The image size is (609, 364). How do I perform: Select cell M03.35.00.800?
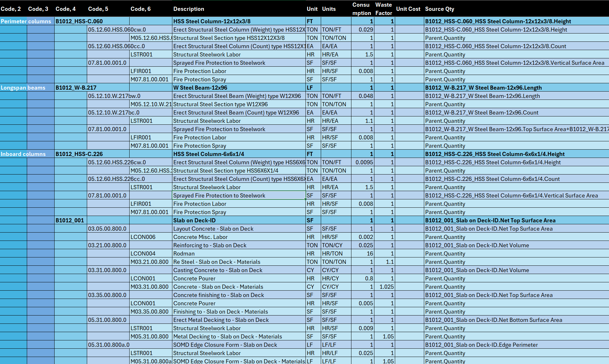151,312
